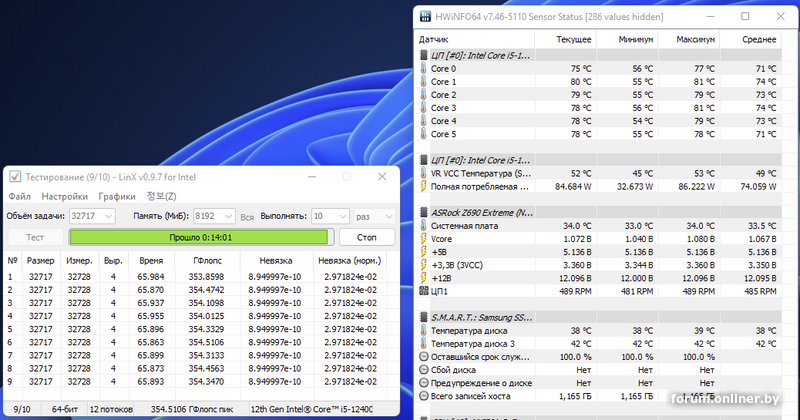Click the thermometer icon next to Системная плата

(x=424, y=226)
